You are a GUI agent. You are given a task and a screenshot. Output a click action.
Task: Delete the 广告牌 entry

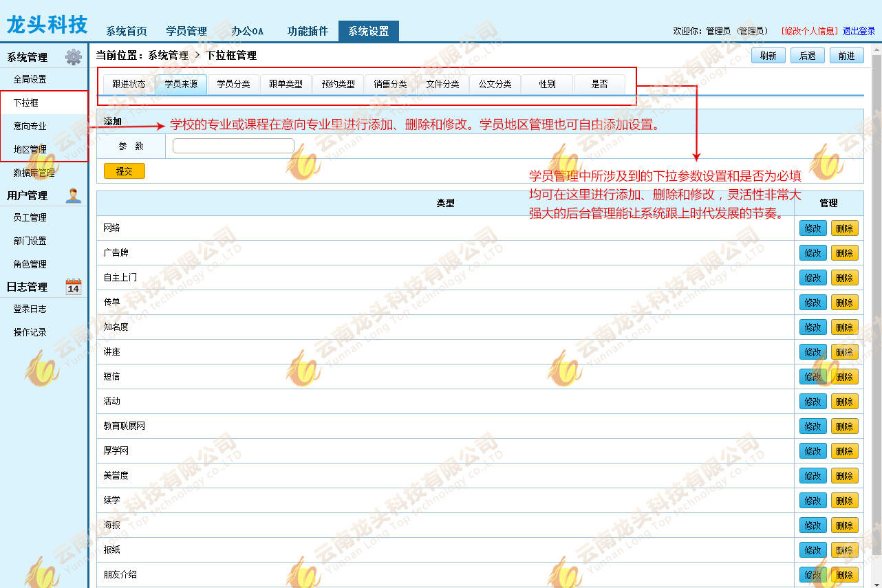pyautogui.click(x=844, y=253)
